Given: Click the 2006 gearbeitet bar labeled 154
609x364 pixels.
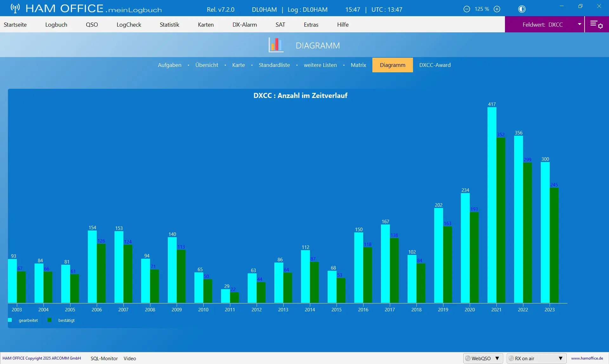Looking at the screenshot, I should point(92,267).
